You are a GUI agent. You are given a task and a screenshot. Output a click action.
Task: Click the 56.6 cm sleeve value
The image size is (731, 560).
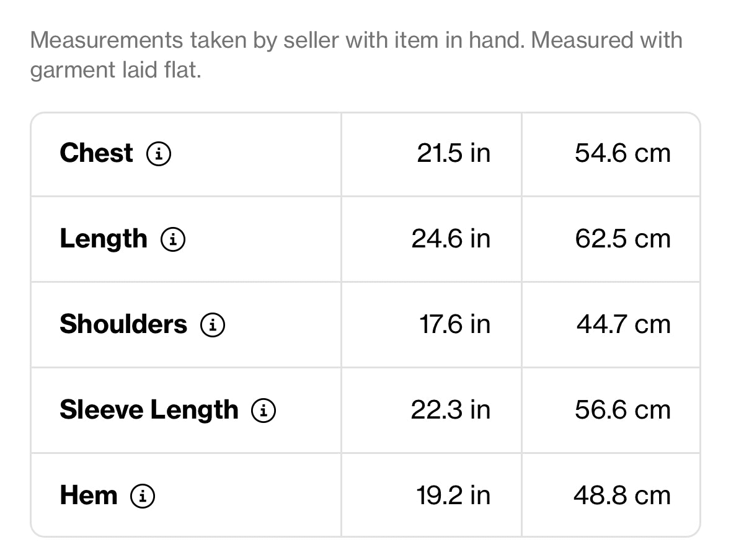pyautogui.click(x=623, y=411)
